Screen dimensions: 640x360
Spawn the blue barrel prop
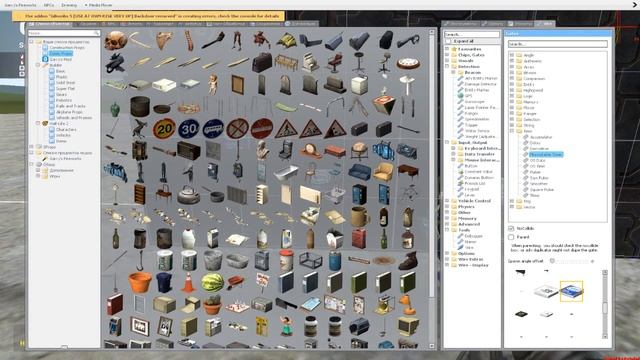(335, 260)
